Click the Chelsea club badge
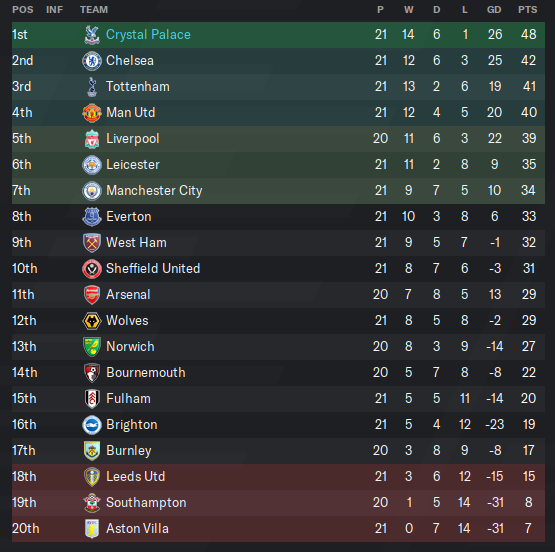 (x=92, y=61)
